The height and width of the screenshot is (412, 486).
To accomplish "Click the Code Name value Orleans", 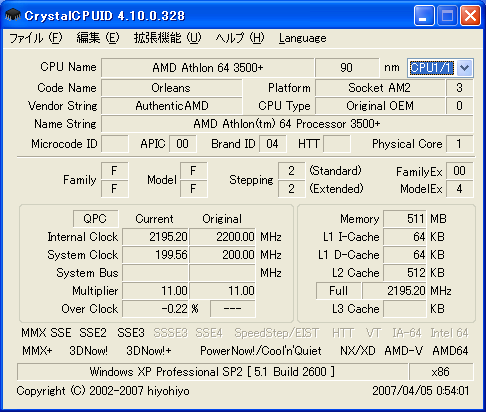I will 171,88.
